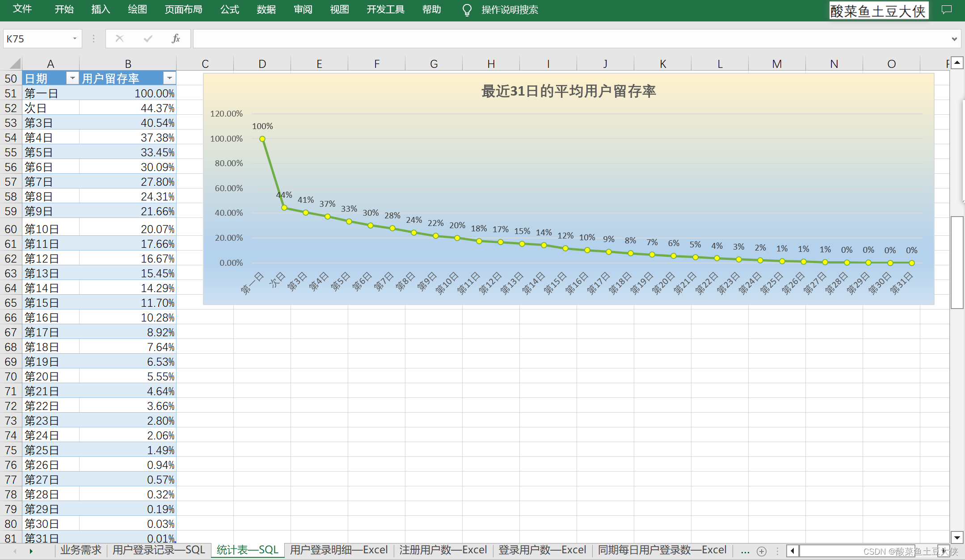This screenshot has width=965, height=560.
Task: Expand the Name Box dropdown arrow
Action: click(75, 39)
